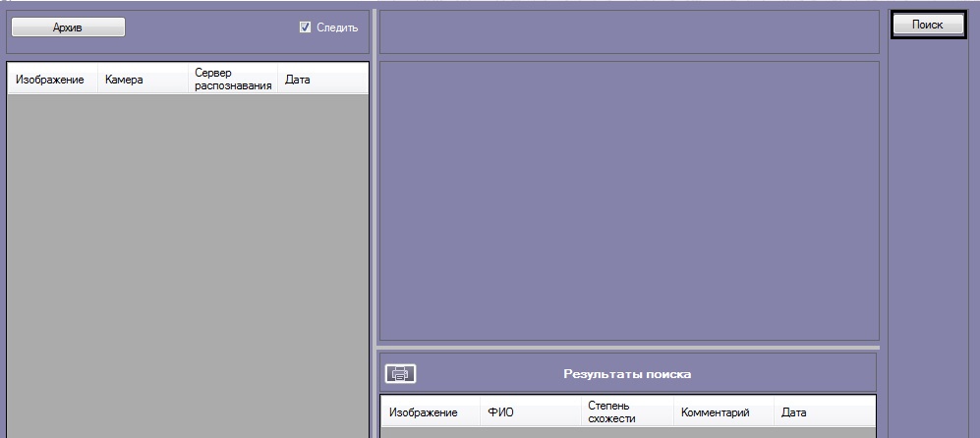This screenshot has height=438, width=980.
Task: Click the Комментарий column header
Action: [715, 412]
